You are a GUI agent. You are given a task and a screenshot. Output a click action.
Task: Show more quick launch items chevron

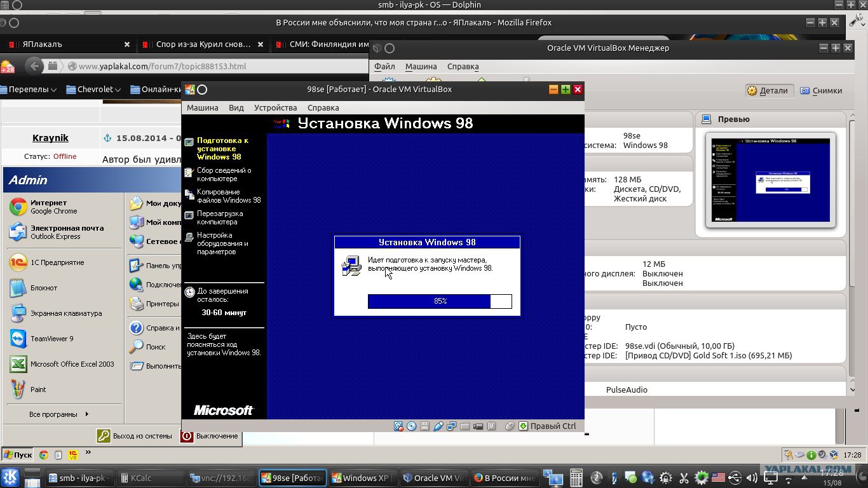88,452
